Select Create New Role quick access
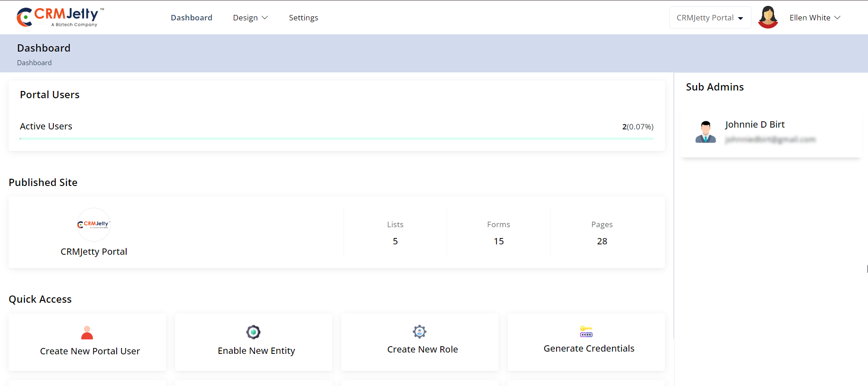Viewport: 868px width, 386px height. 420,342
